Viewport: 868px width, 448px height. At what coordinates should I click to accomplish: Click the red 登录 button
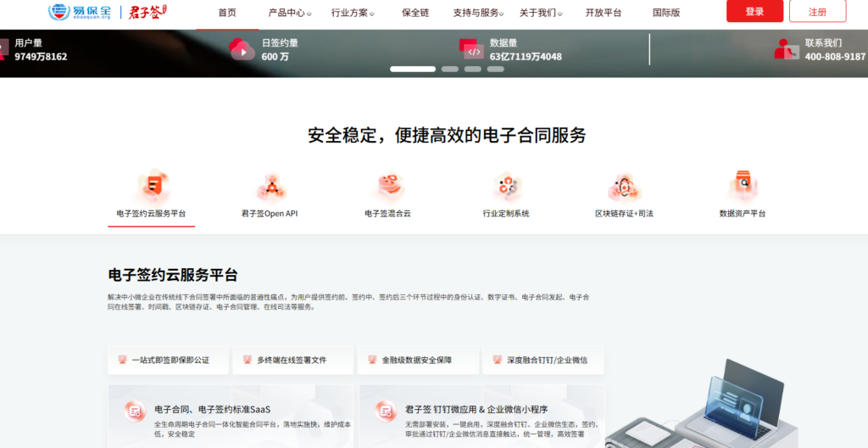[754, 11]
